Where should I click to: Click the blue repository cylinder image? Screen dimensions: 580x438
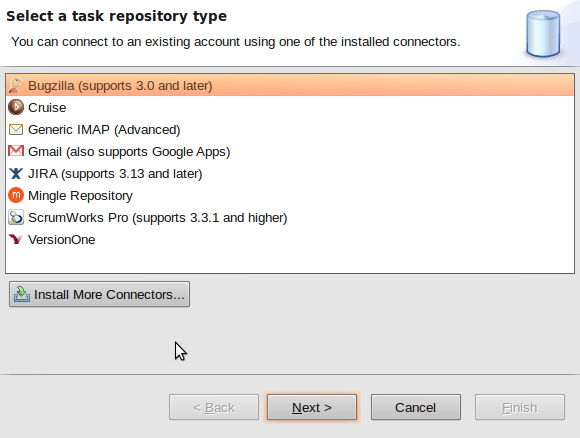tap(543, 34)
